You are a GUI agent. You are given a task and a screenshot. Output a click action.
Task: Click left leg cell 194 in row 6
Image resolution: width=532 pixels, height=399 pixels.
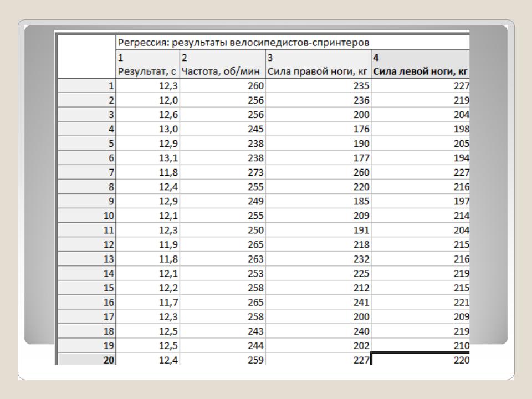(421, 158)
